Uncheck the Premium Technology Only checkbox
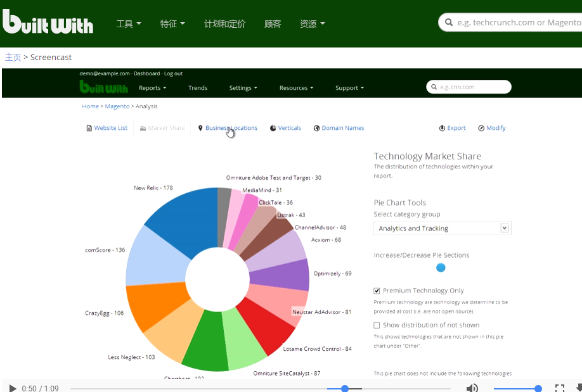This screenshot has height=392, width=582. 377,291
